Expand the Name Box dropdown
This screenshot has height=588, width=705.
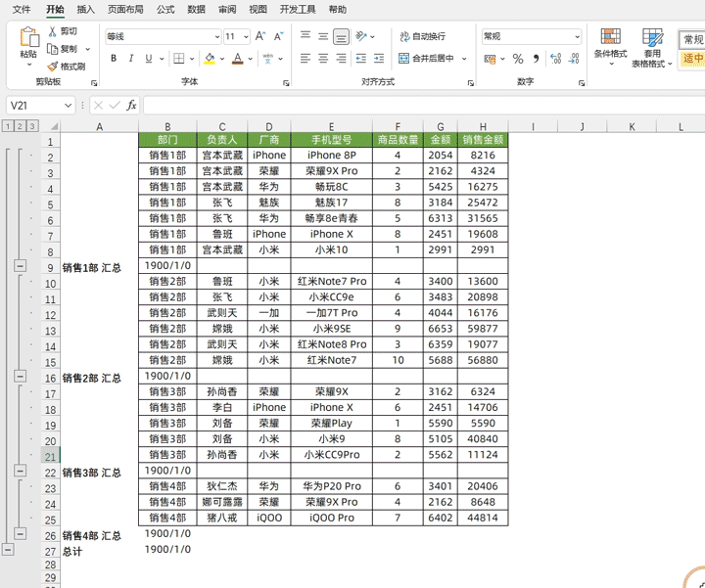click(x=68, y=106)
